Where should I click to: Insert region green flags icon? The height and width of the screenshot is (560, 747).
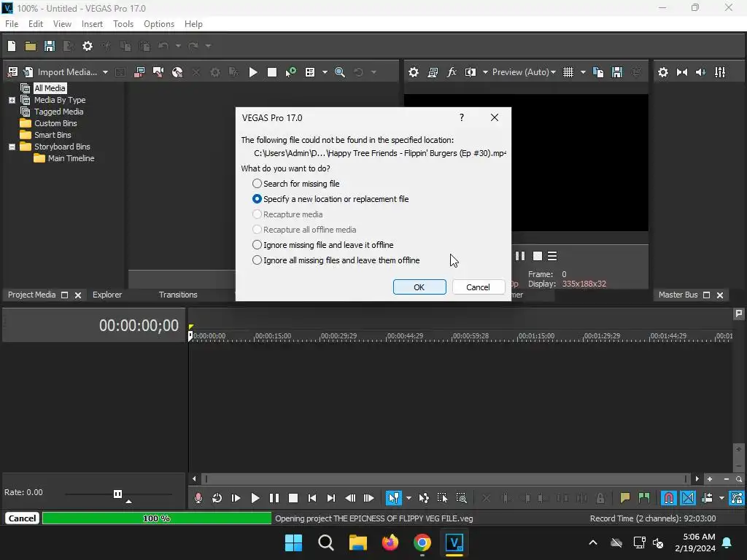[x=643, y=498]
